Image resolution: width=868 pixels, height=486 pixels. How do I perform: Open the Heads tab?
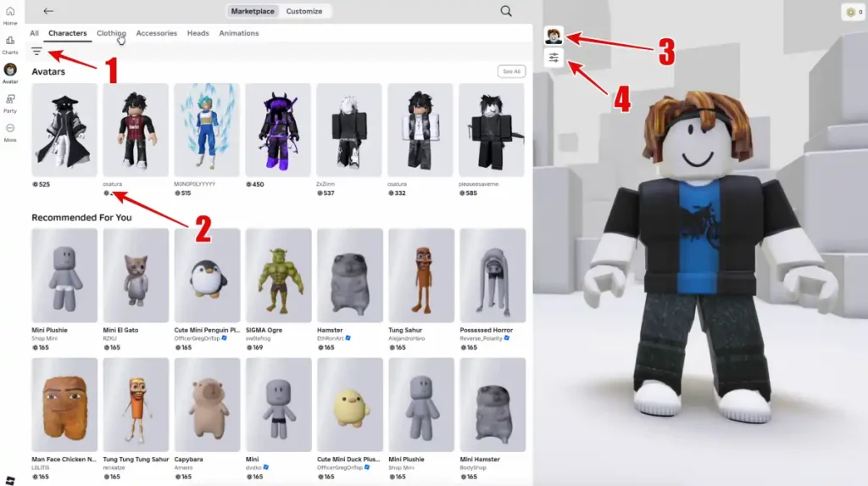pos(198,33)
